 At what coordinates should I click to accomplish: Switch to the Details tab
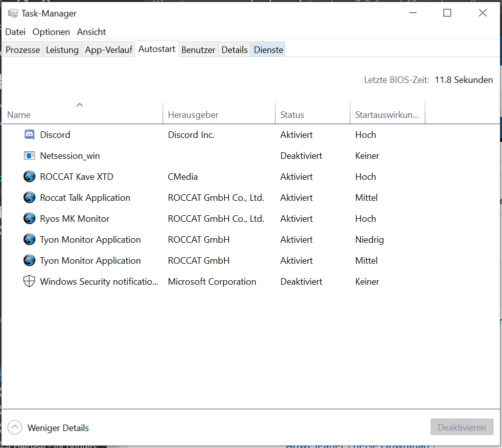pyautogui.click(x=234, y=49)
